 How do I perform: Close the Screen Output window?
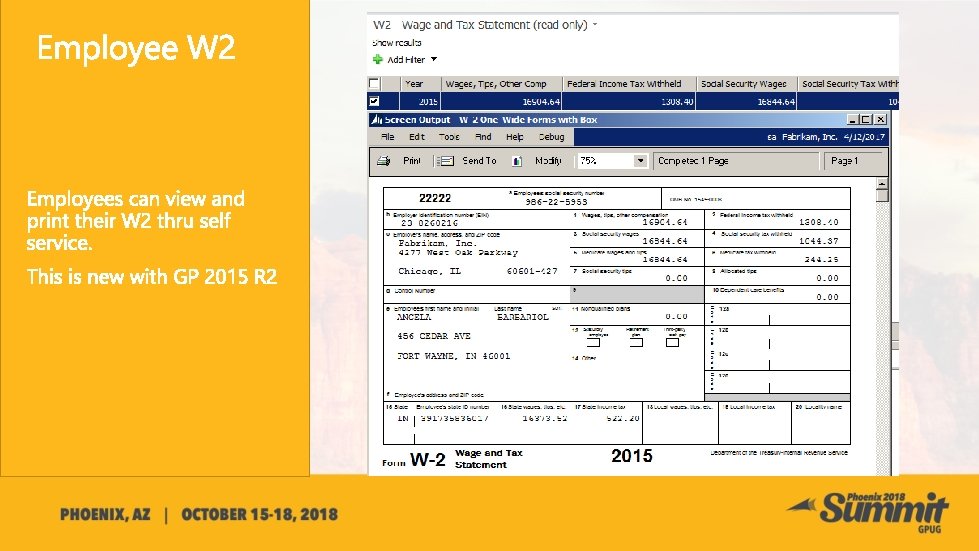(880, 119)
